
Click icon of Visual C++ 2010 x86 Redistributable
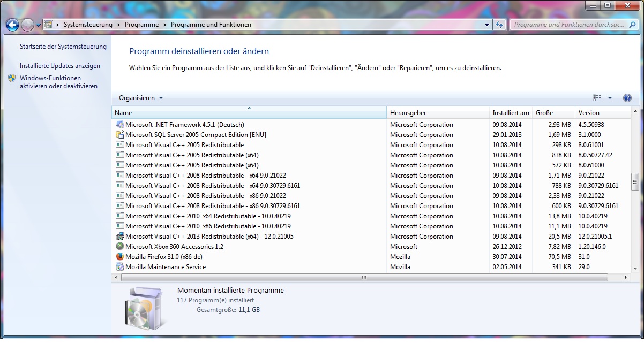[120, 226]
